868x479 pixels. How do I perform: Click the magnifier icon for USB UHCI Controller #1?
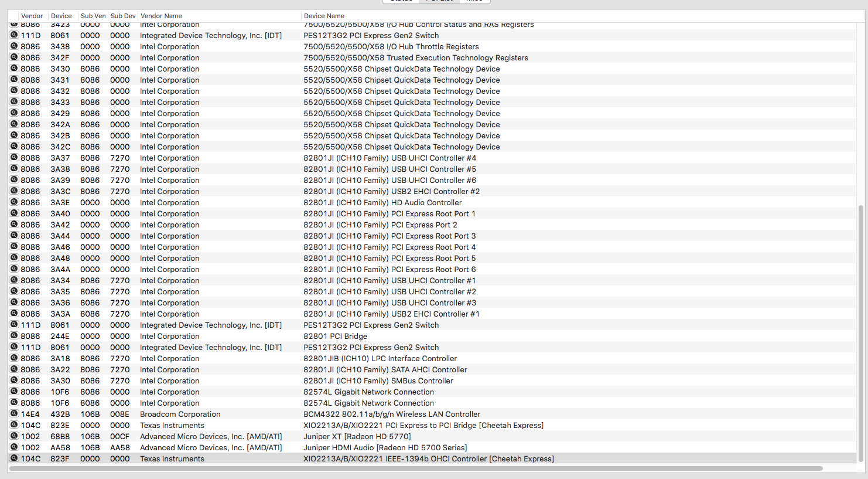(14, 280)
